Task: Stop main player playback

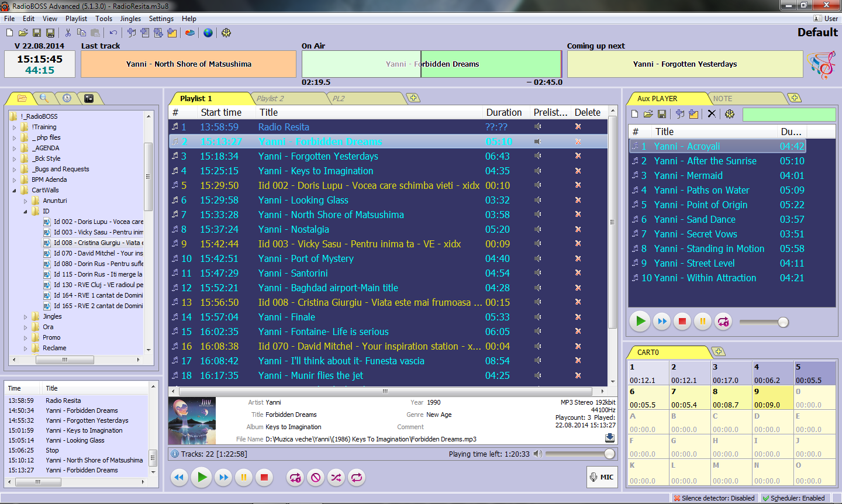Action: (x=264, y=478)
